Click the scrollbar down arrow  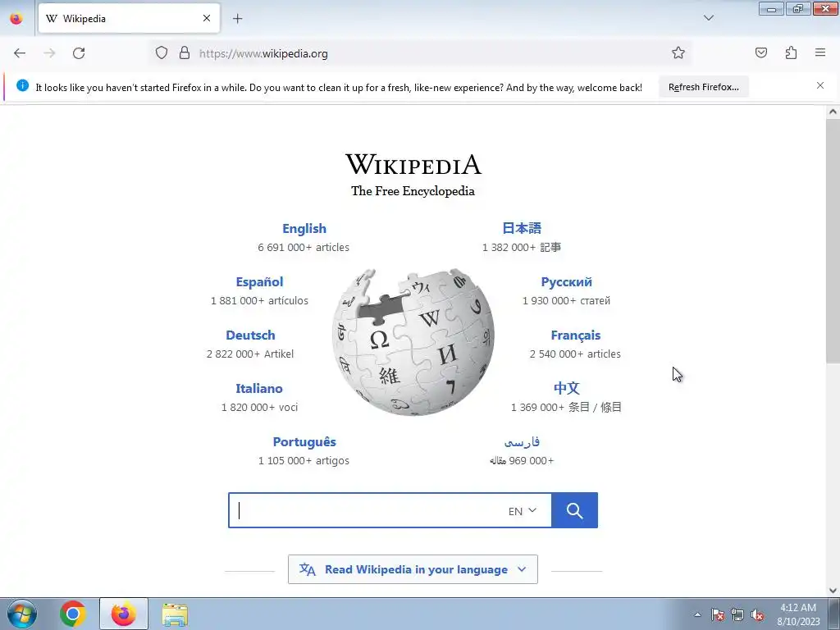pos(833,591)
